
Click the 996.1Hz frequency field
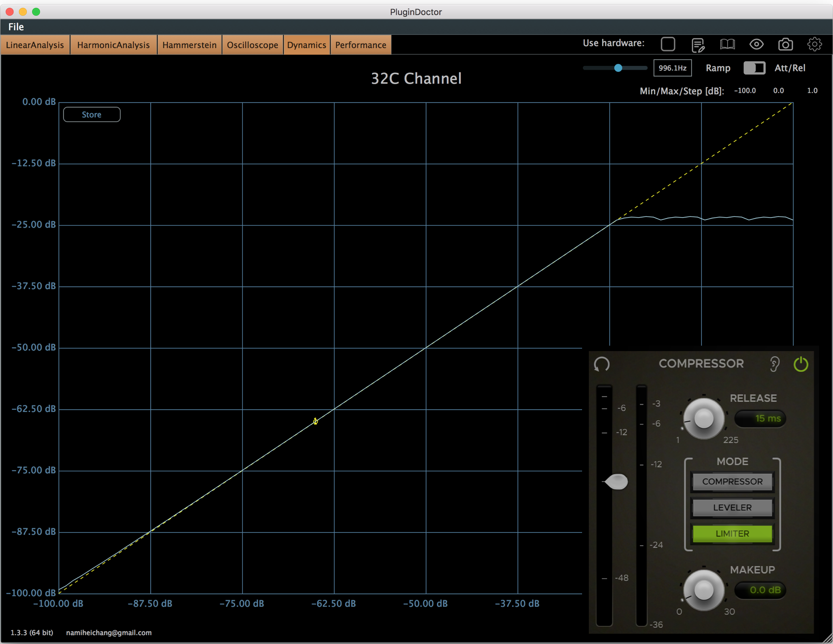click(x=673, y=68)
